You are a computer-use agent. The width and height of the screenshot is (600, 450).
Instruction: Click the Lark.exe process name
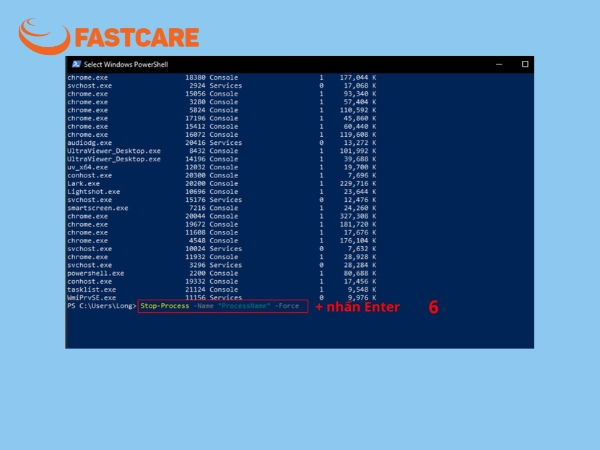(83, 184)
